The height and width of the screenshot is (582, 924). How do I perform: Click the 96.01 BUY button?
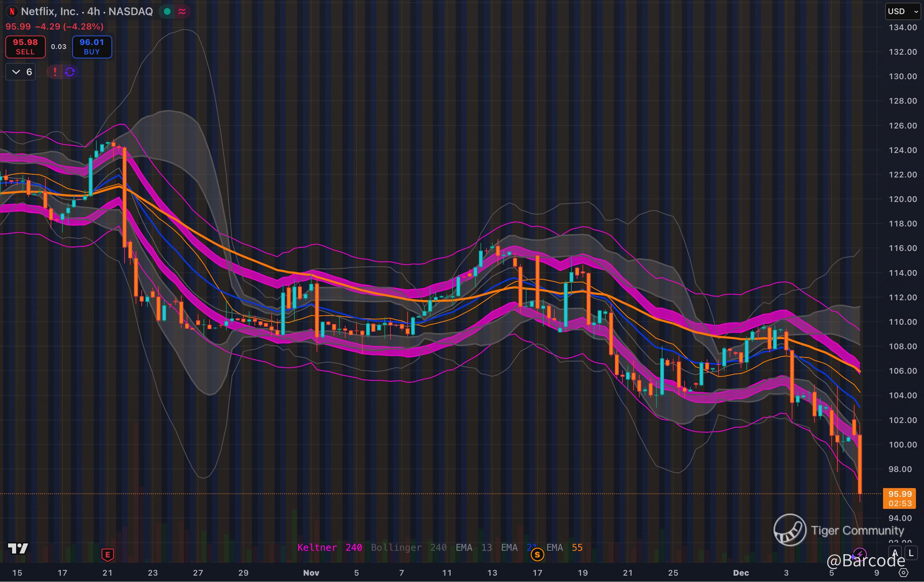pyautogui.click(x=92, y=47)
